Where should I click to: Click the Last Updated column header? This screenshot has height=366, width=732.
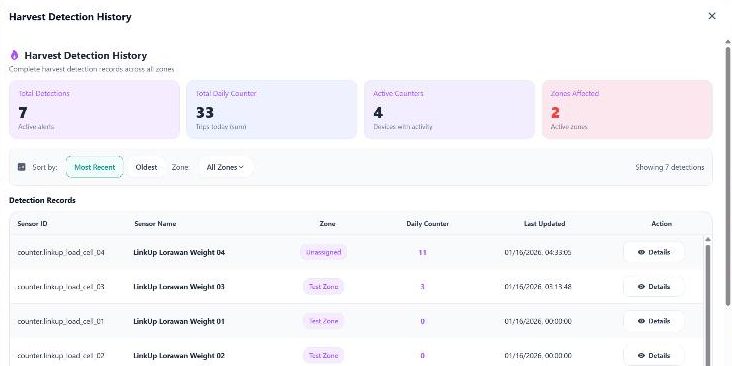[544, 224]
